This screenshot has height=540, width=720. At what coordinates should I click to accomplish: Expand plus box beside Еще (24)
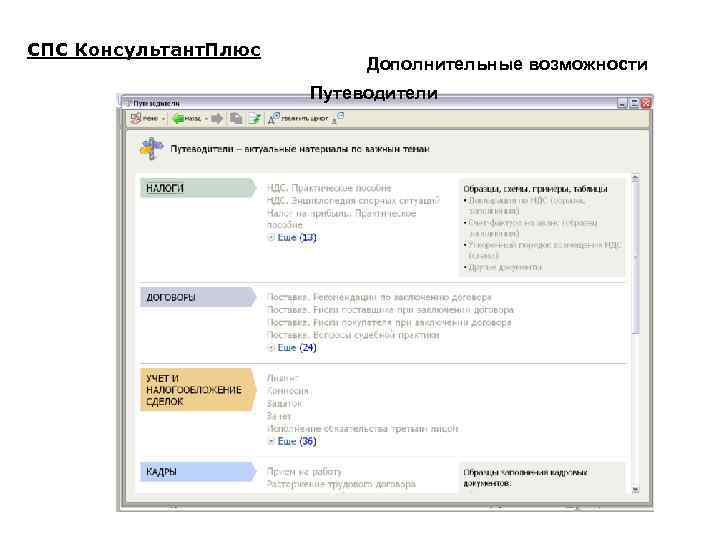coord(271,348)
